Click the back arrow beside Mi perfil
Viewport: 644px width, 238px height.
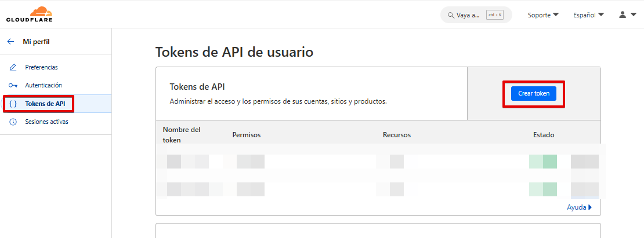(x=10, y=42)
